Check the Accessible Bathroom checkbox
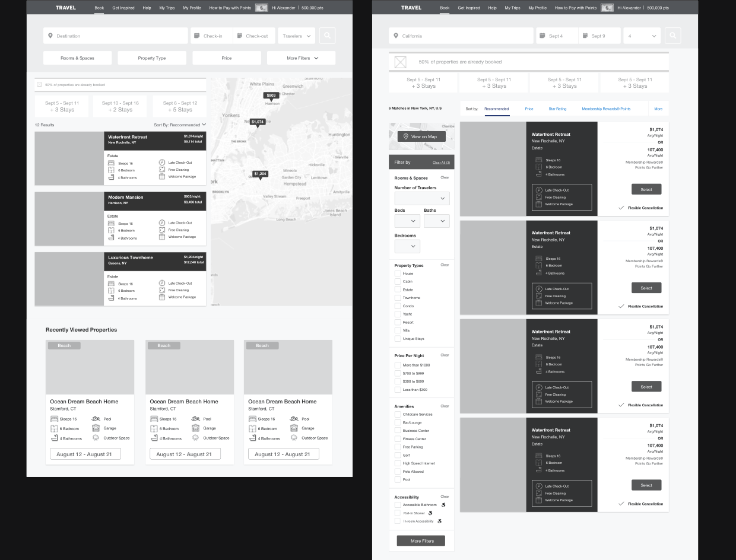 tap(398, 505)
